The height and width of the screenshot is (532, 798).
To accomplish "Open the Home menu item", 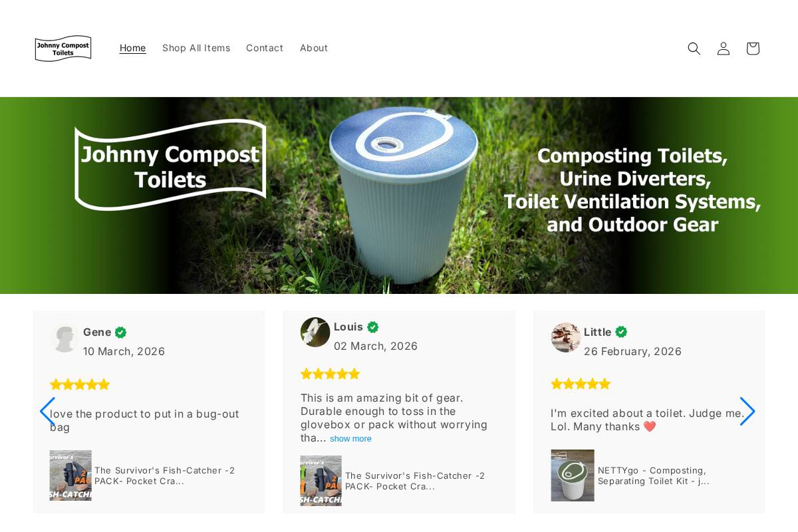I will click(132, 47).
